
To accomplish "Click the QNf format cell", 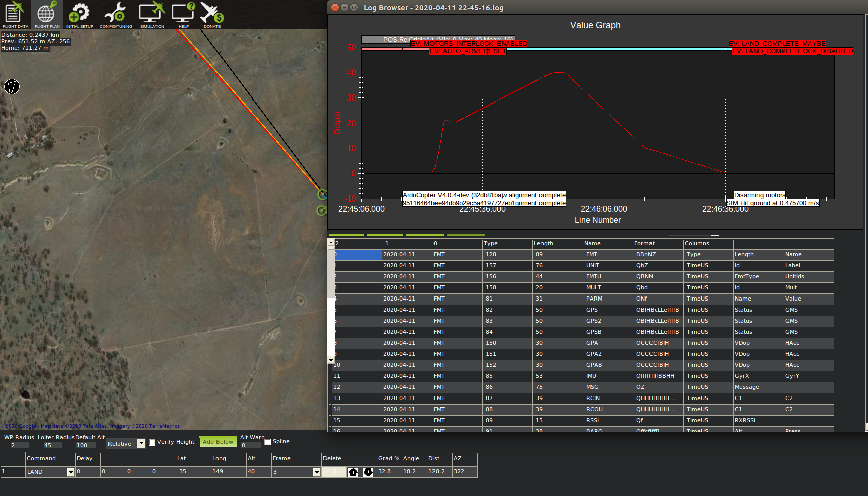I will [x=658, y=299].
